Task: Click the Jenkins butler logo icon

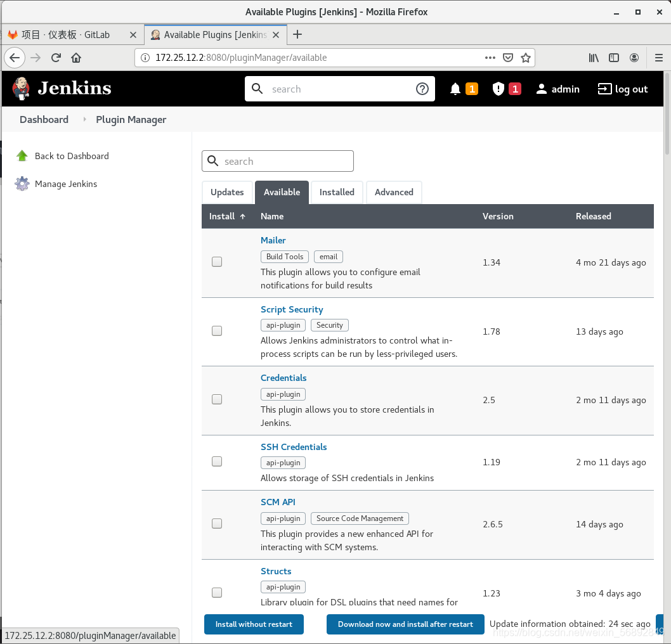Action: tap(21, 89)
